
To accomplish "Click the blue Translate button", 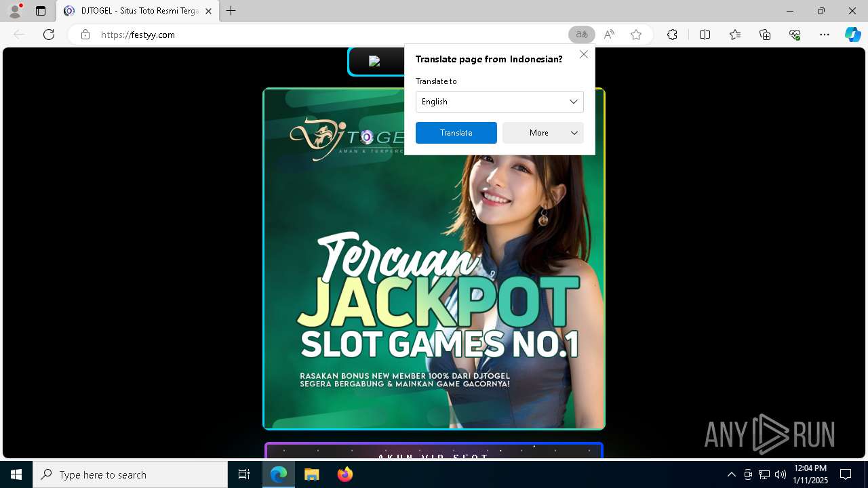I will pyautogui.click(x=456, y=133).
